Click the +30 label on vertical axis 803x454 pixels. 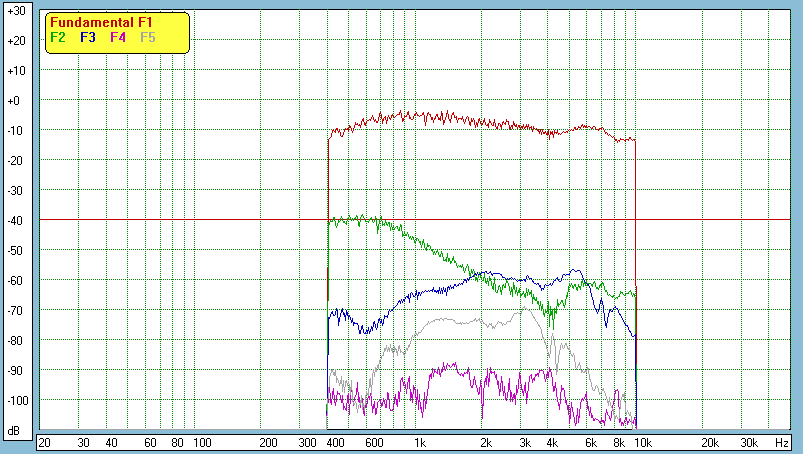(x=16, y=11)
